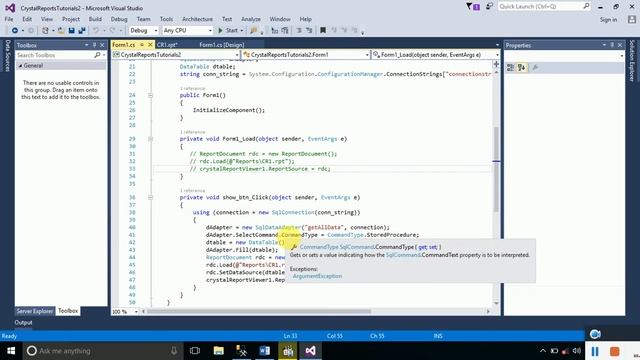Open the Solution Explorer side tab
Viewport: 640px width, 360px height.
[632, 60]
